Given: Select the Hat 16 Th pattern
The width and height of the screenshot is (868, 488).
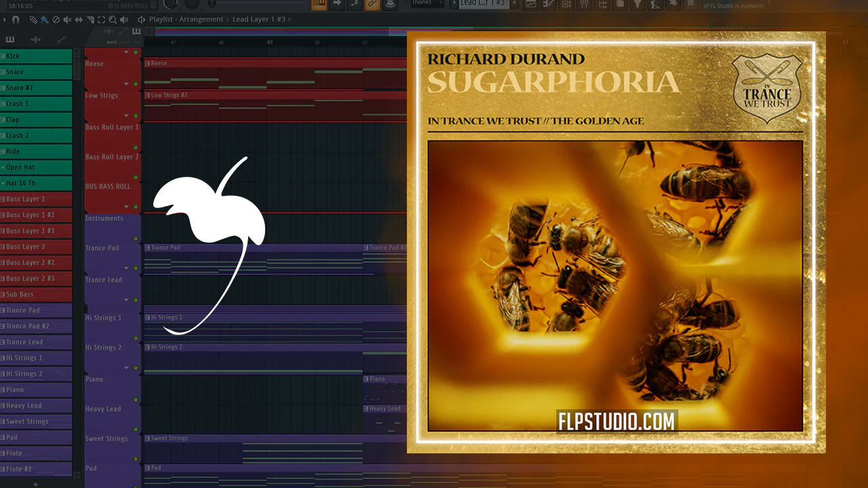Looking at the screenshot, I should pos(36,183).
